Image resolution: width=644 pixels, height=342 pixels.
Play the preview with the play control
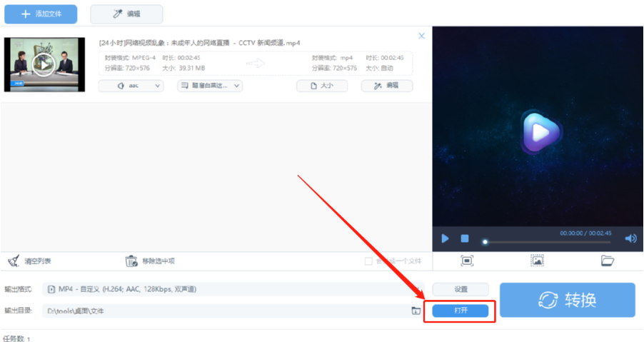pos(445,238)
